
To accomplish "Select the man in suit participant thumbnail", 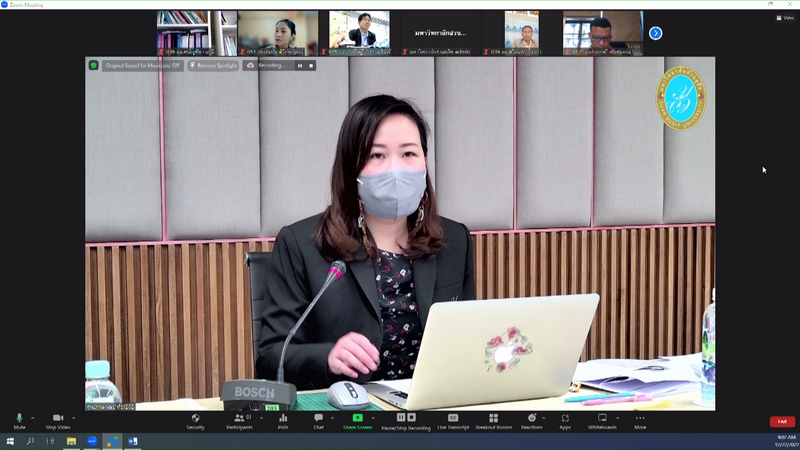I will click(359, 33).
